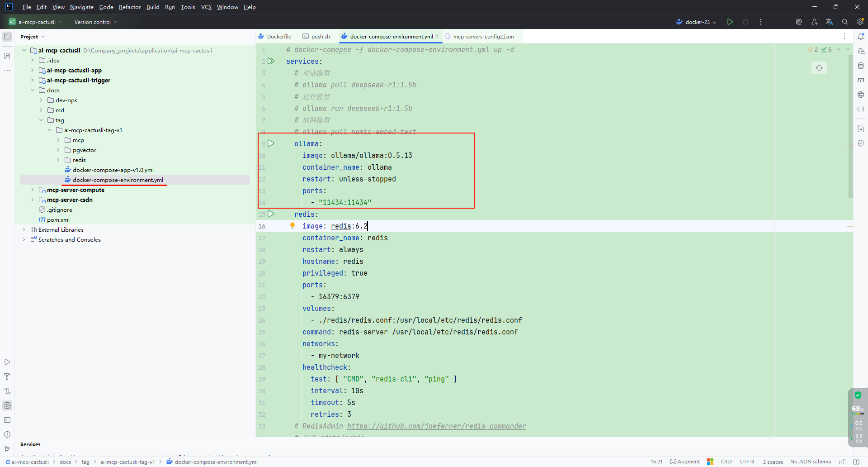This screenshot has height=467, width=868.
Task: Open the Terminal tool window
Action: pos(7,420)
